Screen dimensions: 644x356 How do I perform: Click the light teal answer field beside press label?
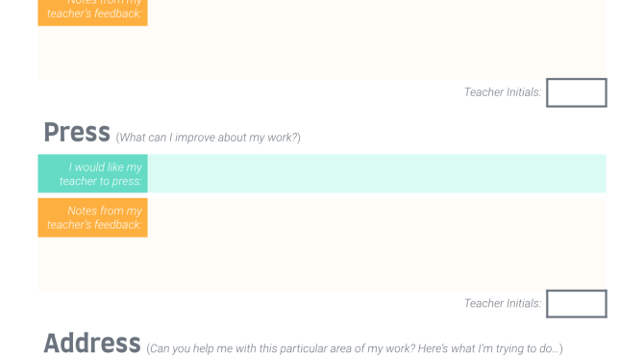[377, 173]
